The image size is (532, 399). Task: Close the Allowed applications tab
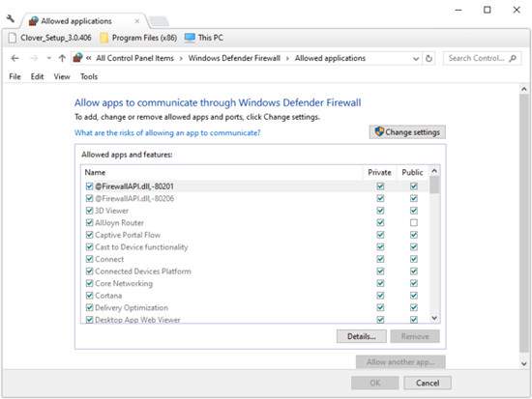coord(137,21)
